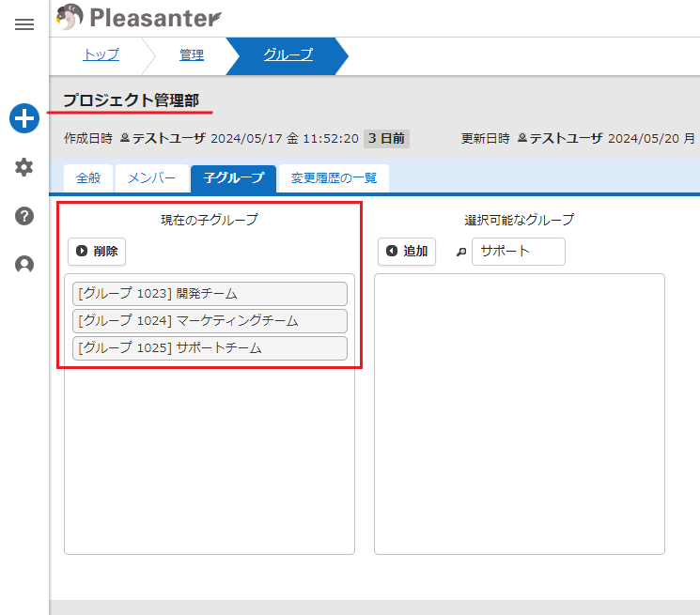
Task: Click 作成日時 creator テストユーザ name
Action: tap(169, 139)
